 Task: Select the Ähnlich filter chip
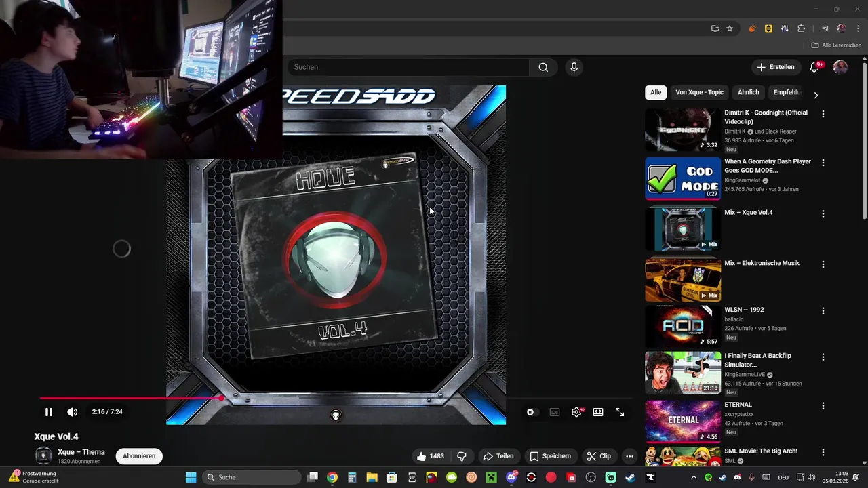pyautogui.click(x=748, y=92)
